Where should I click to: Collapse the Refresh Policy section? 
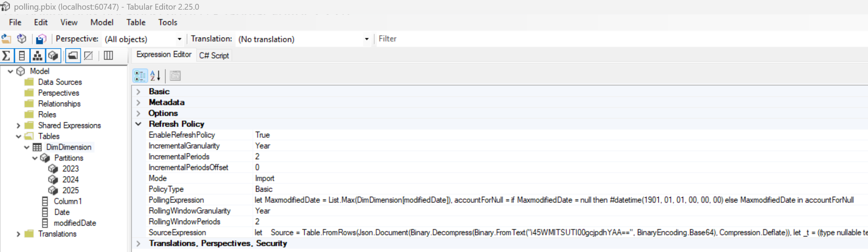pos(138,124)
